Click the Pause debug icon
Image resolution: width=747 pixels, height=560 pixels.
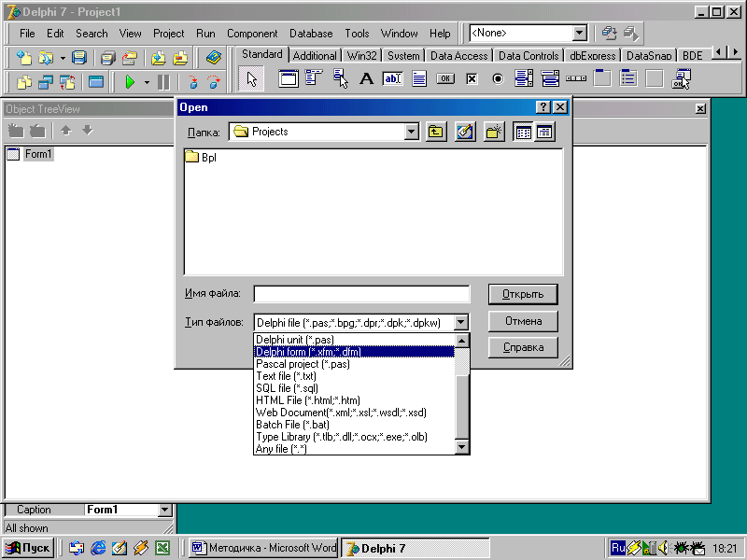[163, 82]
